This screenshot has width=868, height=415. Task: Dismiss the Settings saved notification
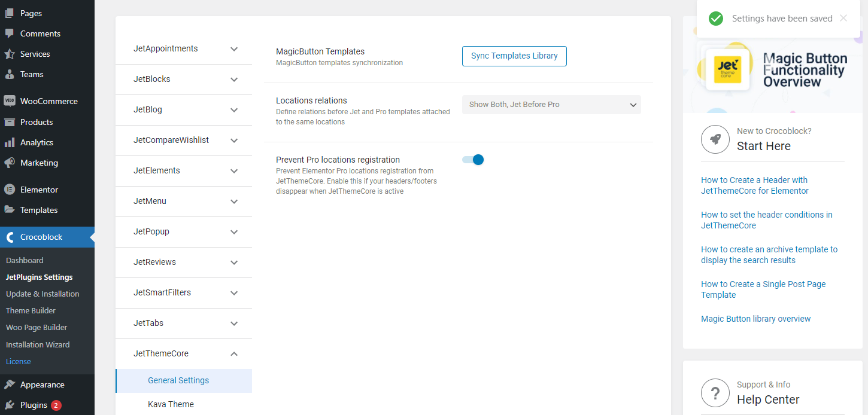[843, 18]
